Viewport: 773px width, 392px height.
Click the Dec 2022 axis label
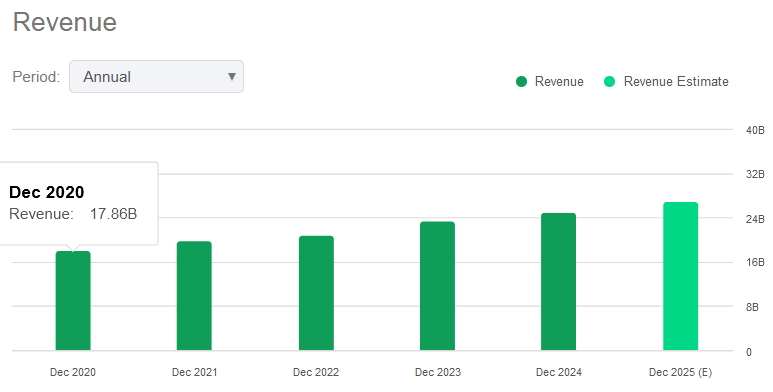[316, 372]
